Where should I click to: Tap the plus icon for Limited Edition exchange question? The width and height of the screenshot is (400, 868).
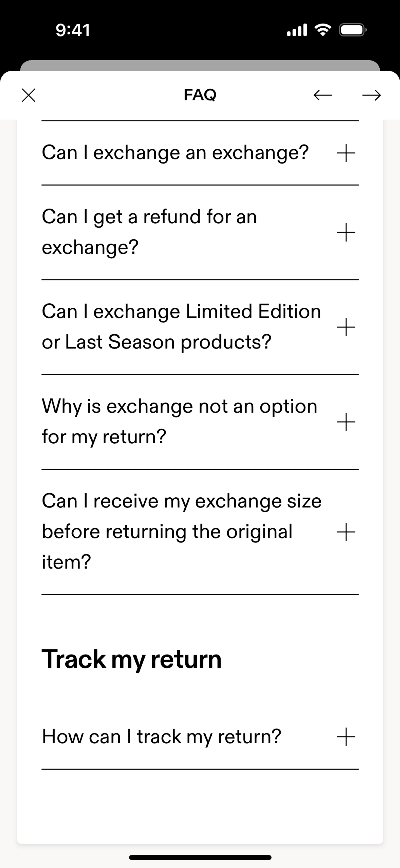tap(346, 327)
